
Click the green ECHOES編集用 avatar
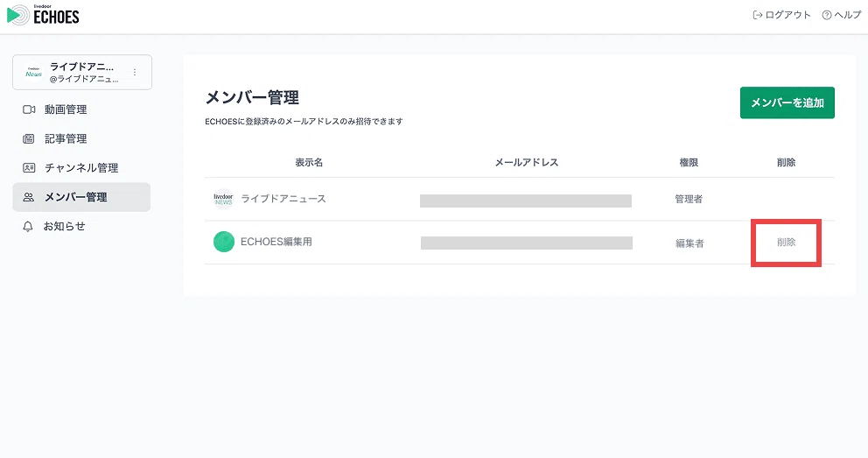coord(224,242)
